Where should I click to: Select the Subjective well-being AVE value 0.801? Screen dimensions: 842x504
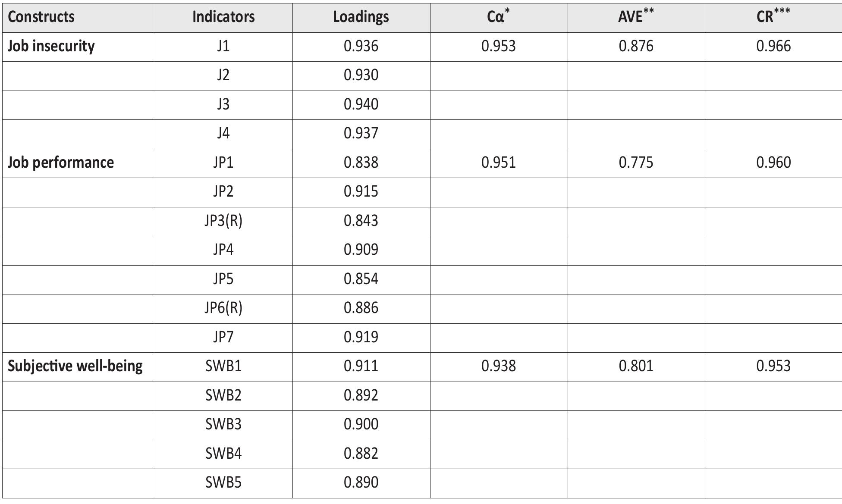[x=636, y=366]
